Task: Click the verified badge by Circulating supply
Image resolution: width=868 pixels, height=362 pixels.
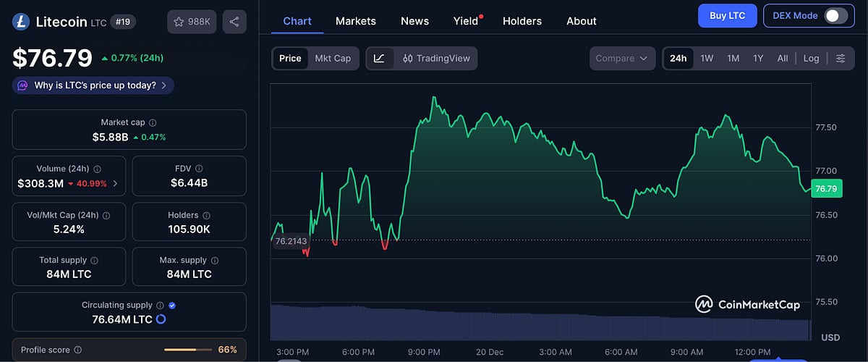Action: pyautogui.click(x=172, y=306)
